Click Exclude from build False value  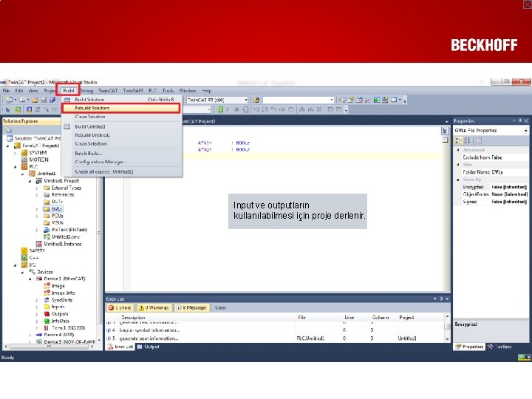click(497, 157)
